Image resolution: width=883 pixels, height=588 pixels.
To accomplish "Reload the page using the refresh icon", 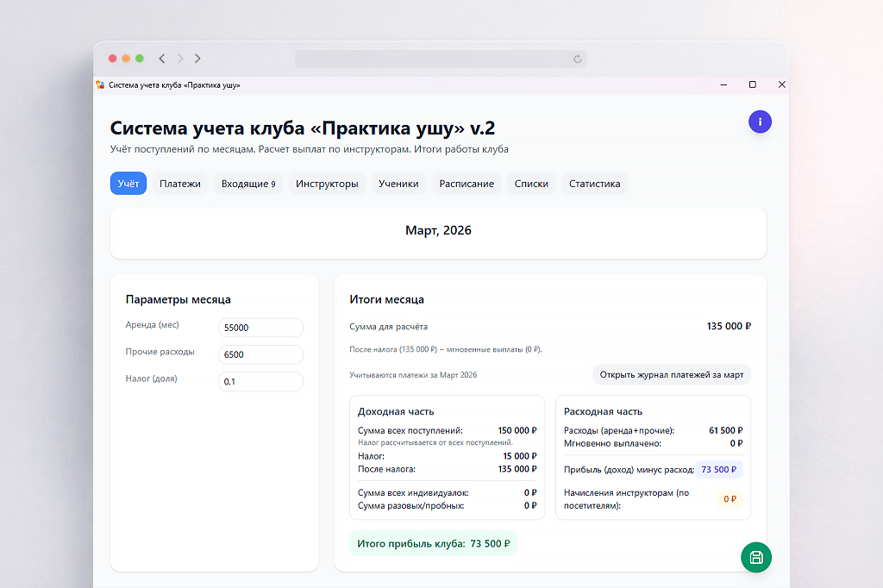I will (x=578, y=59).
